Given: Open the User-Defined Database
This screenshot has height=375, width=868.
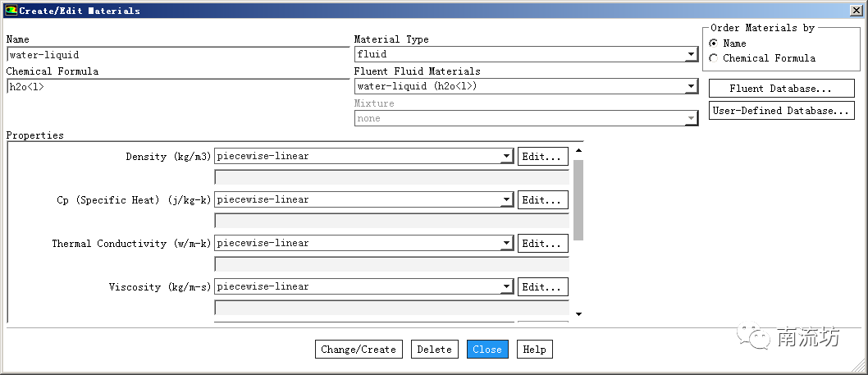Looking at the screenshot, I should [782, 111].
